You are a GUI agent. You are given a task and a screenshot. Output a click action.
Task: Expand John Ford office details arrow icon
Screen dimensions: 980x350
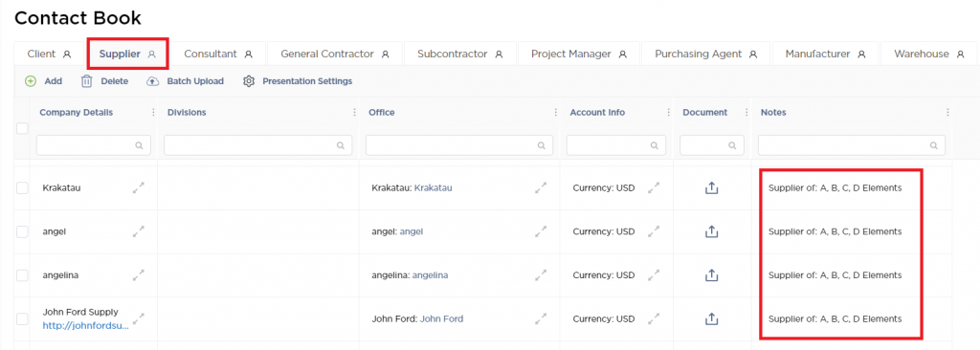pyautogui.click(x=541, y=318)
